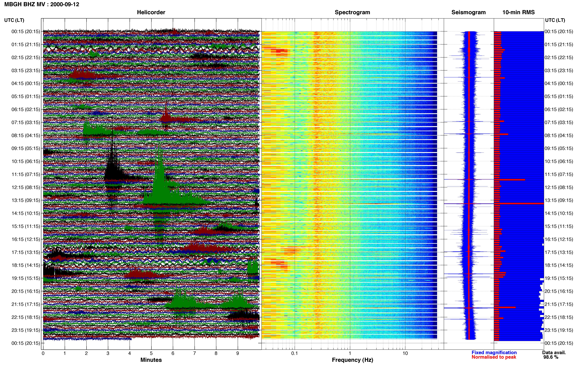Click the left time label '13:15 (09:15)'
This screenshot has width=588, height=368.
point(26,200)
